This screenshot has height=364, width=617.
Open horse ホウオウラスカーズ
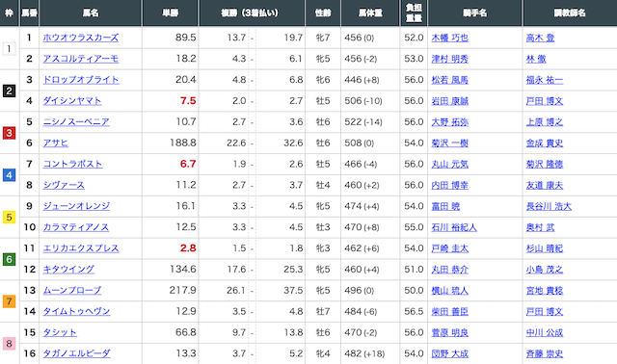pos(81,38)
